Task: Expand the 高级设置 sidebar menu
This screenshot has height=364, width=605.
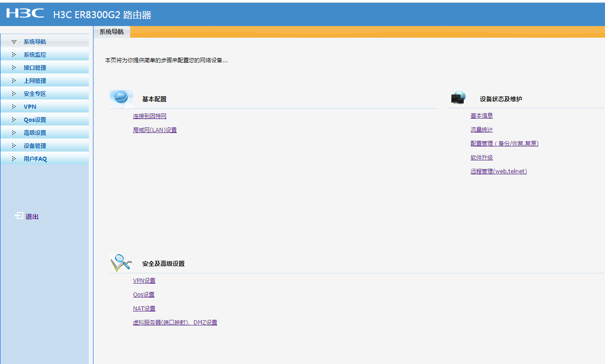Action: (x=44, y=133)
